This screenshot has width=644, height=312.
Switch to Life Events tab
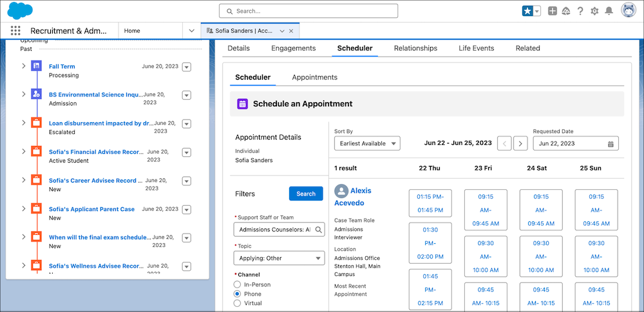point(477,48)
